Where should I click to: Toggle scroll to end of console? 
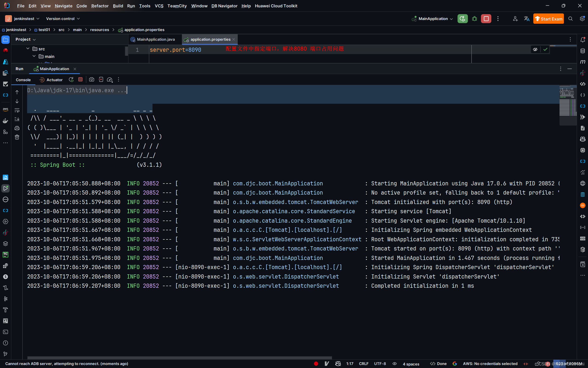pyautogui.click(x=17, y=119)
